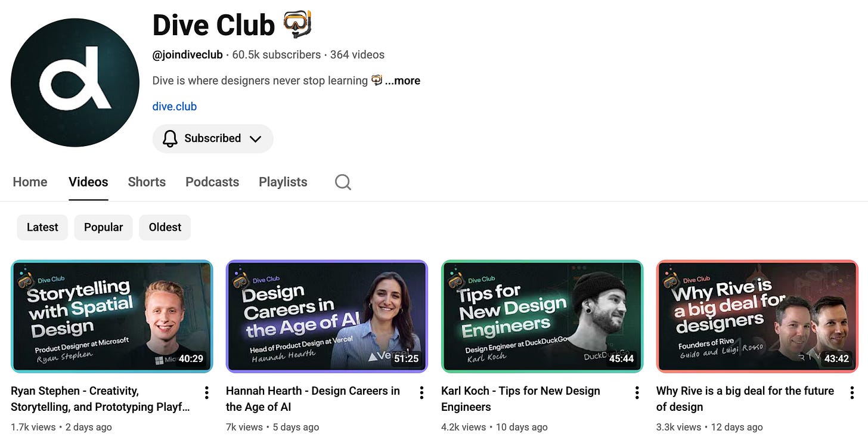This screenshot has width=868, height=446.
Task: Click title 'Ryan Stephen - Creativity, Storytelling'
Action: point(101,399)
